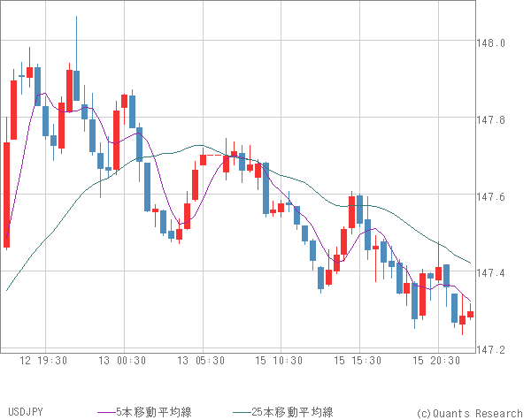
Task: Click the 147.6 price axis label
Action: pos(490,197)
